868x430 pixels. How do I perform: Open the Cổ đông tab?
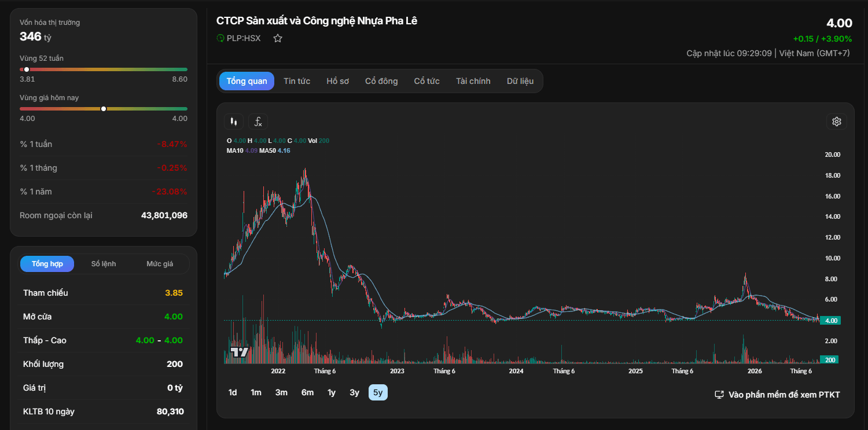click(x=381, y=81)
